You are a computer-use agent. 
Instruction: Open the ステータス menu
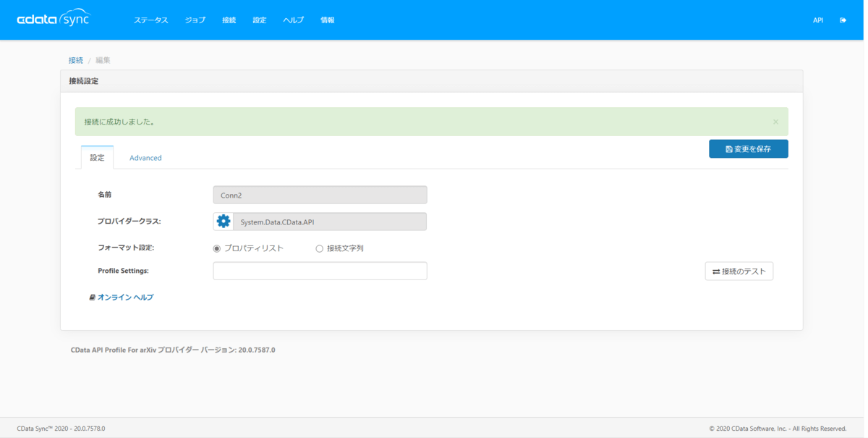[x=150, y=20]
